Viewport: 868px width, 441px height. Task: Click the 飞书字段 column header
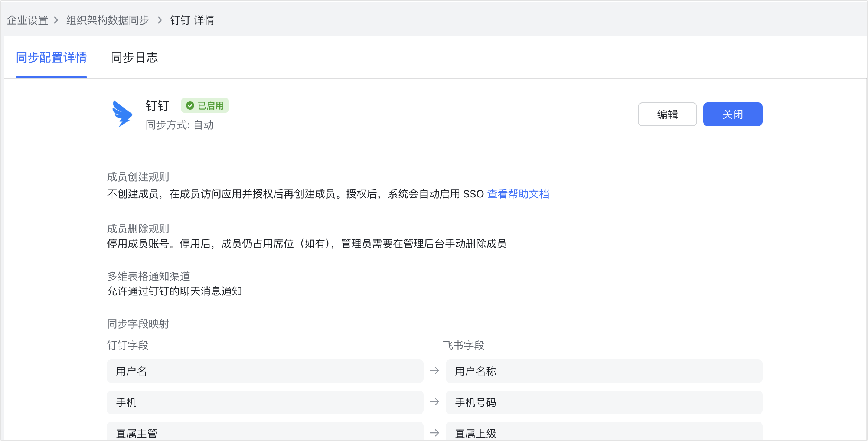click(464, 345)
